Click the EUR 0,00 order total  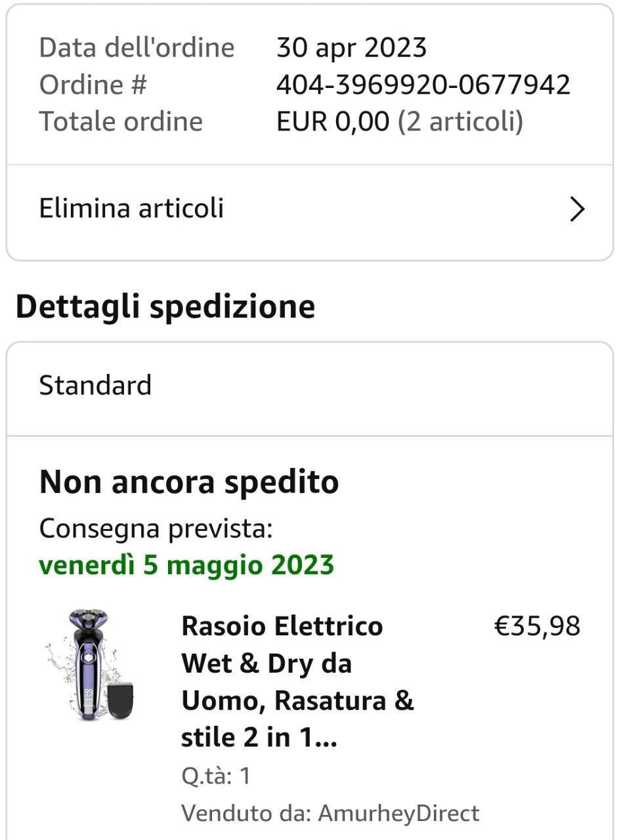coord(332,121)
